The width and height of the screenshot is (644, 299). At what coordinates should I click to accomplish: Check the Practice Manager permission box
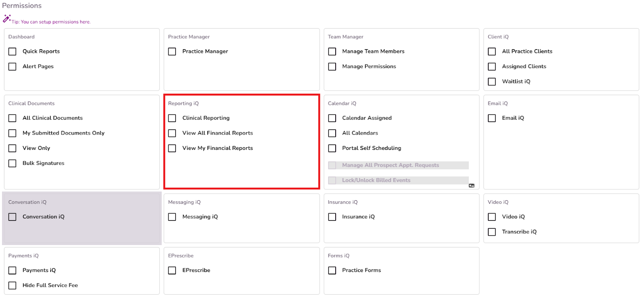(172, 52)
